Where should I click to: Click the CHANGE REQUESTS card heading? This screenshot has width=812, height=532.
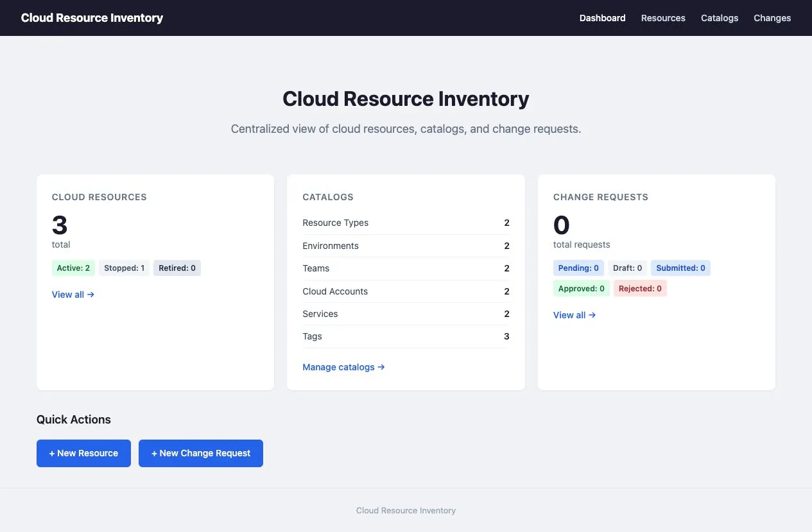[x=601, y=197]
